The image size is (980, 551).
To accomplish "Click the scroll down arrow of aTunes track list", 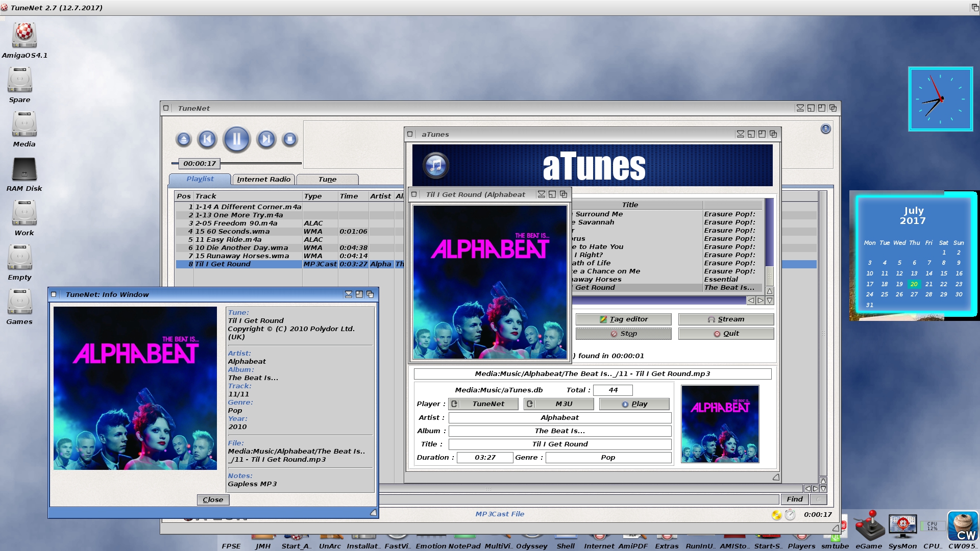I will pos(769,301).
